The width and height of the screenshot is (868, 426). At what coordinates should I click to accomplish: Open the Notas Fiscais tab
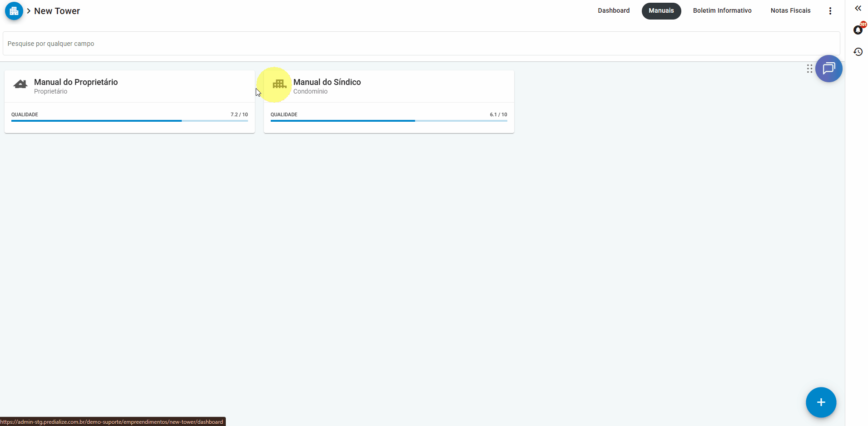tap(790, 11)
